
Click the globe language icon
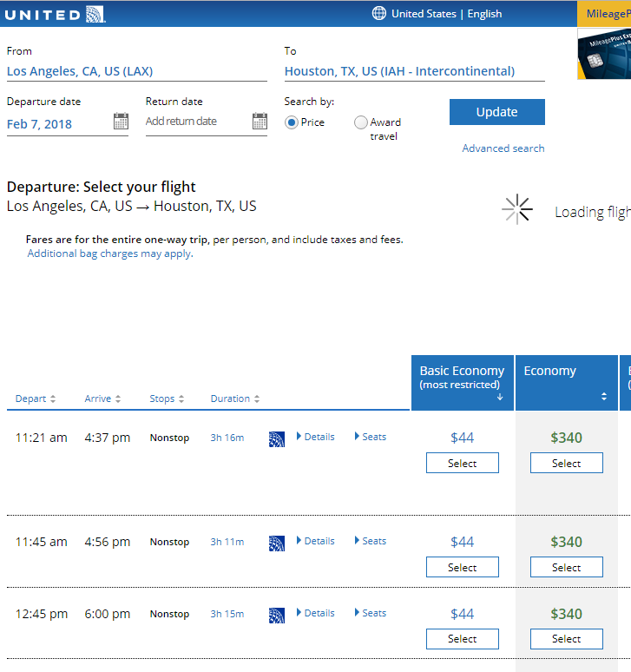click(x=378, y=13)
